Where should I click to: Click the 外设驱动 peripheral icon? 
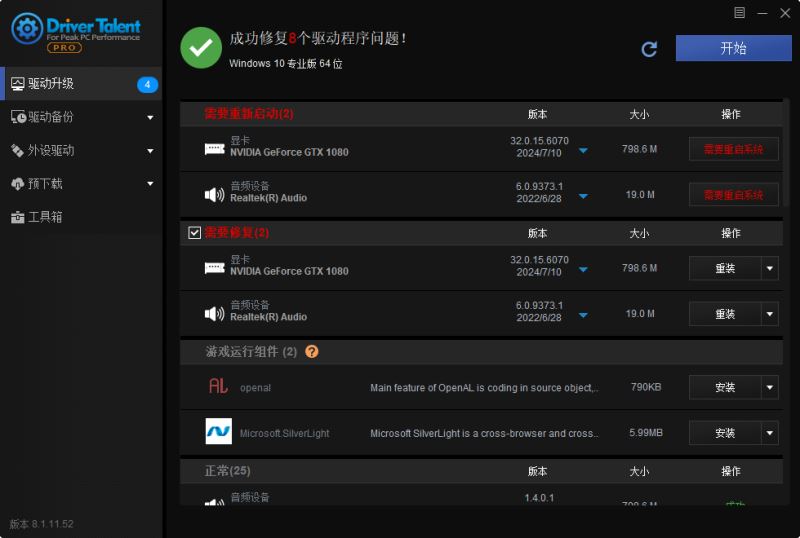[x=17, y=151]
